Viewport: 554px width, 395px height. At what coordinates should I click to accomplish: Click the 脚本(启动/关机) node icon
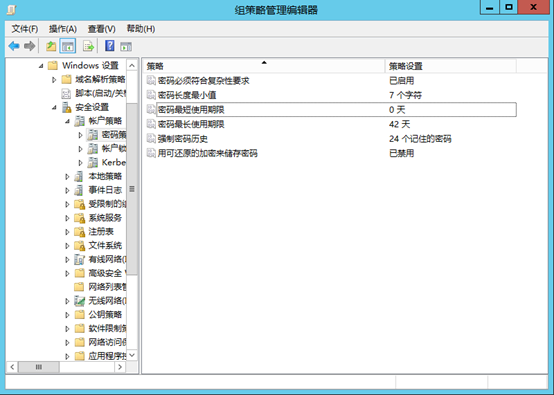66,93
